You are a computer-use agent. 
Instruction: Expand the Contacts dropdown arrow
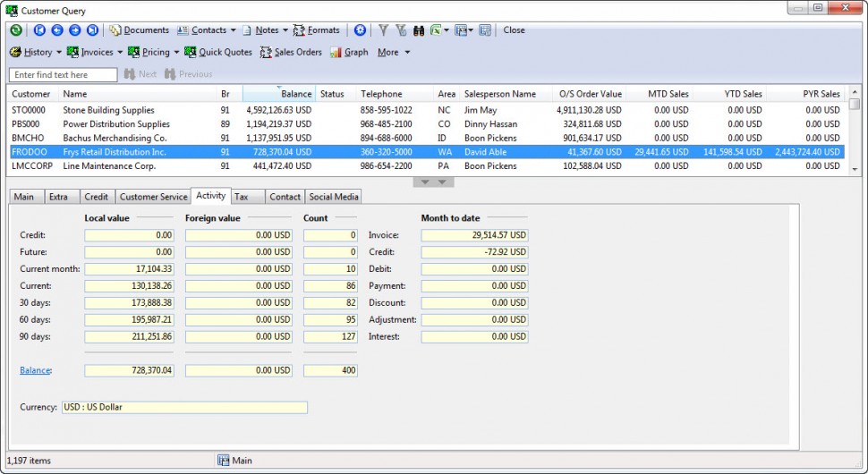tap(233, 30)
